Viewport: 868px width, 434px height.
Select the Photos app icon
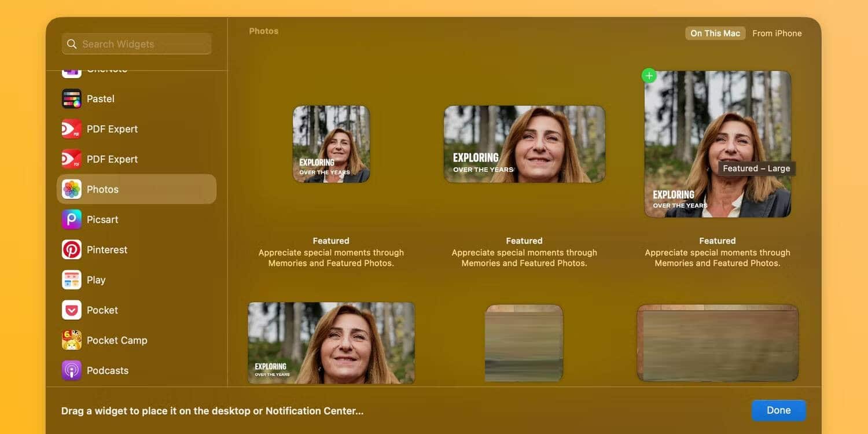click(71, 189)
